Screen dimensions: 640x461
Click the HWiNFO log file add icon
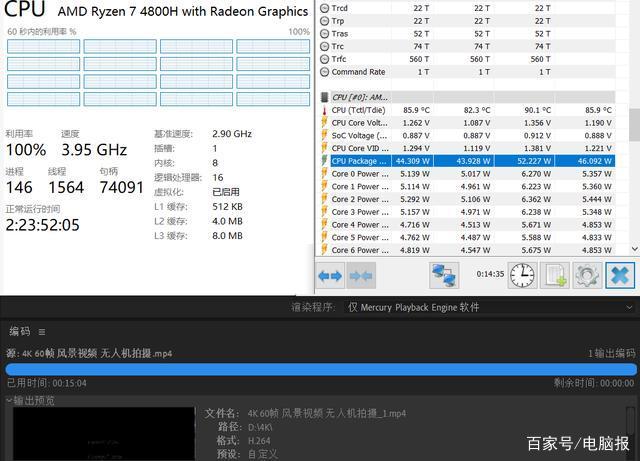pos(555,276)
